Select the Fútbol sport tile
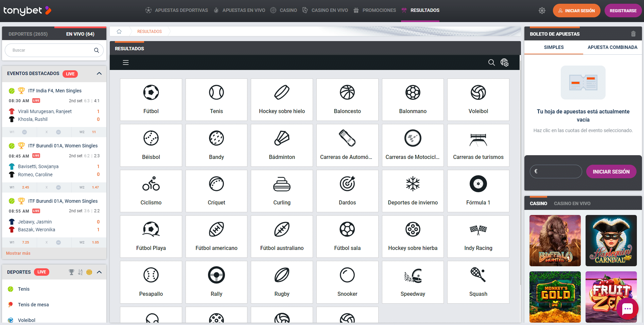Viewport: 644px width, 325px height. tap(151, 100)
